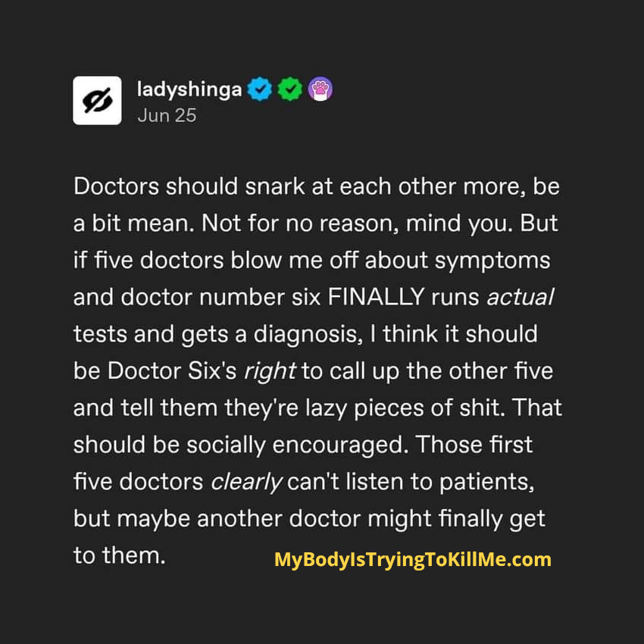Screen dimensions: 644x644
Task: Click the italic word actual
Action: [x=520, y=297]
